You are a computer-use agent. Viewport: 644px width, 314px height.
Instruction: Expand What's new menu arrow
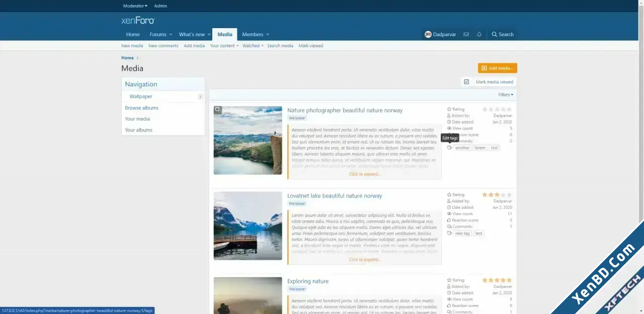pos(209,35)
